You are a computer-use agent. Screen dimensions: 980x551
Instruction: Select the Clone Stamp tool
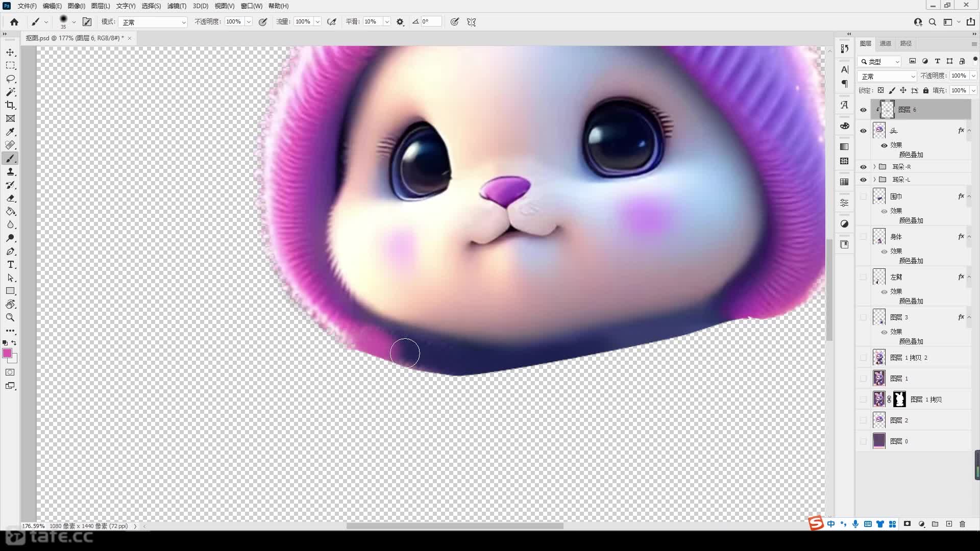click(10, 172)
